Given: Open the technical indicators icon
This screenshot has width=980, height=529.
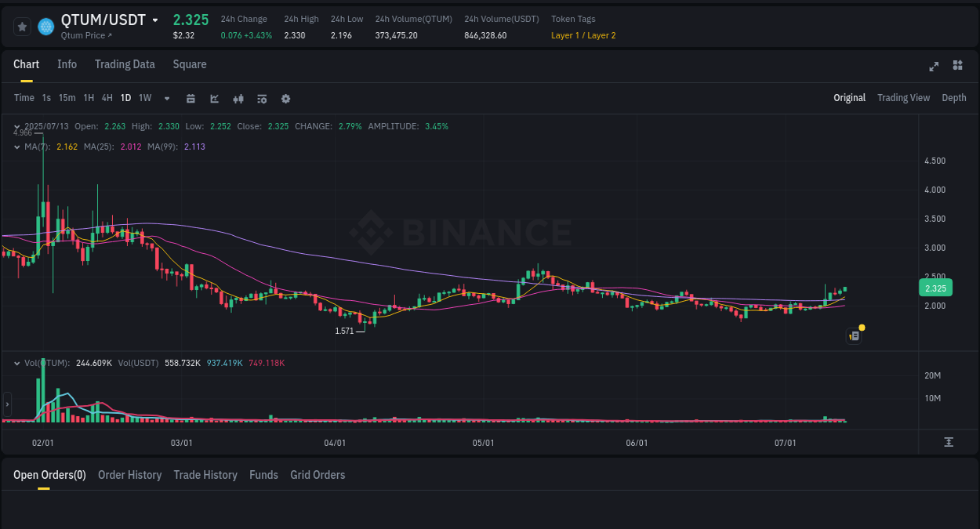Looking at the screenshot, I should tap(262, 98).
